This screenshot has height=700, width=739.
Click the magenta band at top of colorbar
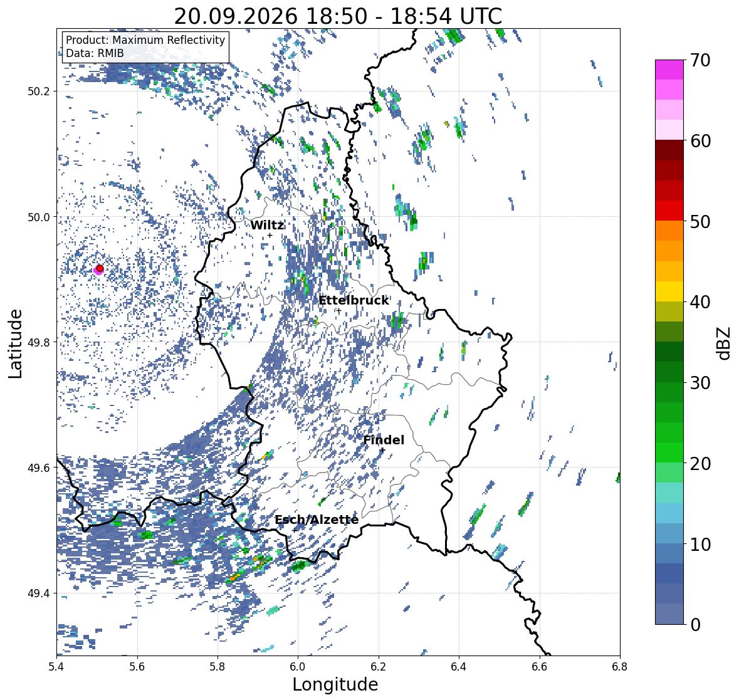click(x=669, y=70)
